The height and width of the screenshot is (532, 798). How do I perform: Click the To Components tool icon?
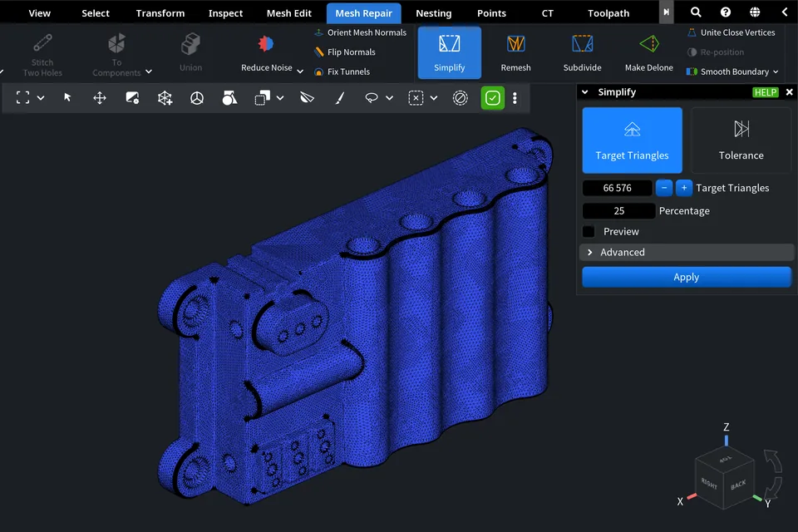116,44
